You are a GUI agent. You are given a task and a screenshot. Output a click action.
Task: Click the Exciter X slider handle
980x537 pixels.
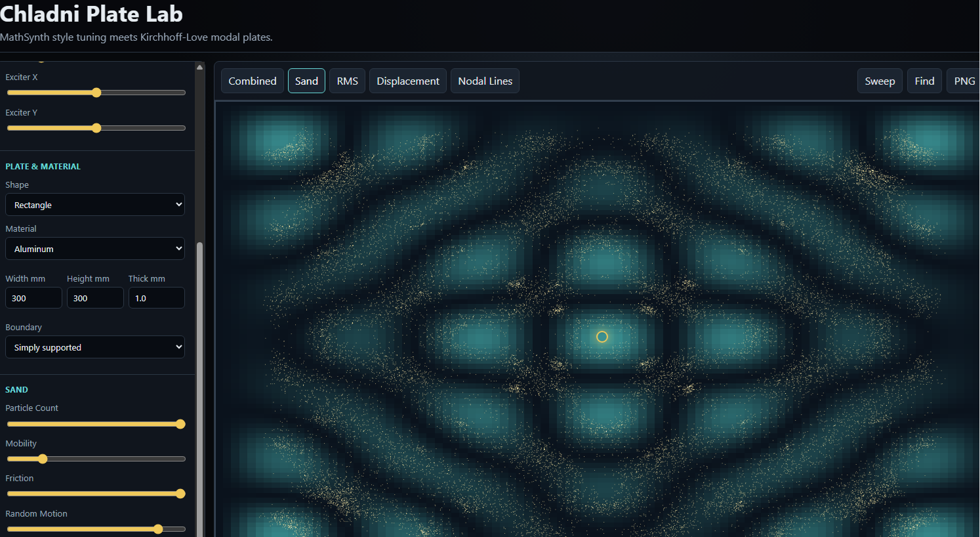click(x=96, y=93)
